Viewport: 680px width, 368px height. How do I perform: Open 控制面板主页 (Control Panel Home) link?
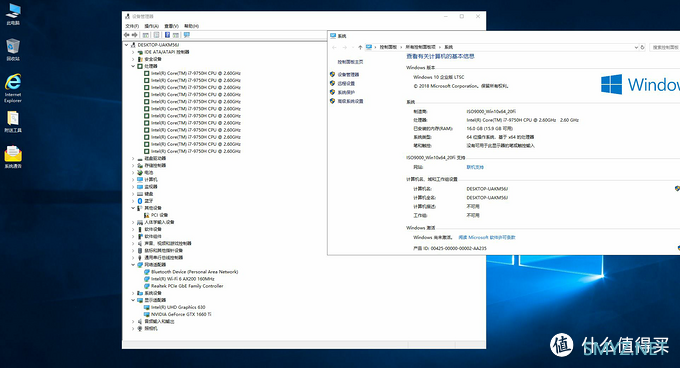[x=350, y=62]
